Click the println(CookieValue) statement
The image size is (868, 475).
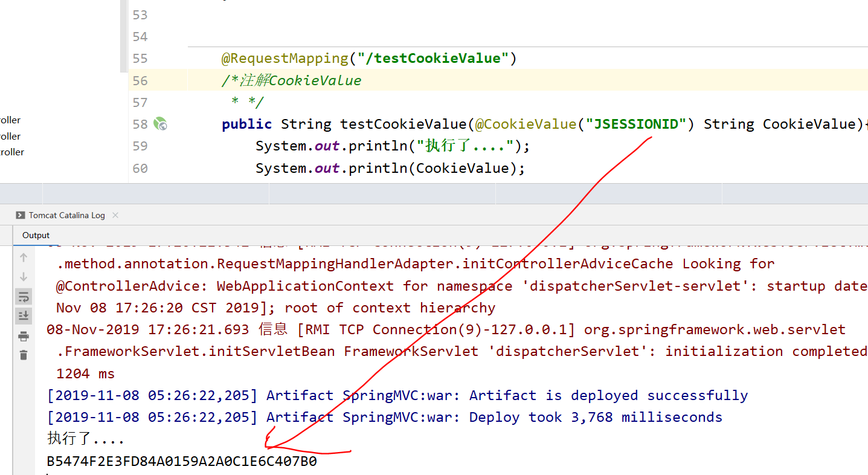click(x=390, y=168)
